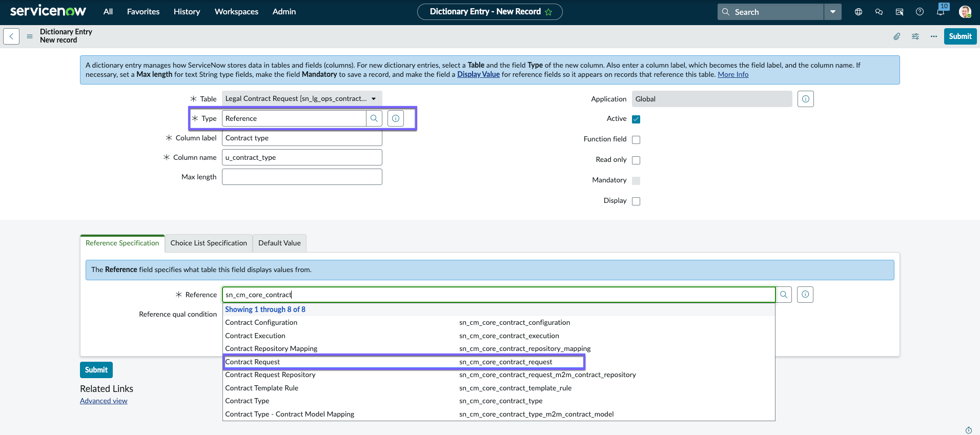Enable the Function field checkbox
This screenshot has height=435, width=980.
[636, 140]
